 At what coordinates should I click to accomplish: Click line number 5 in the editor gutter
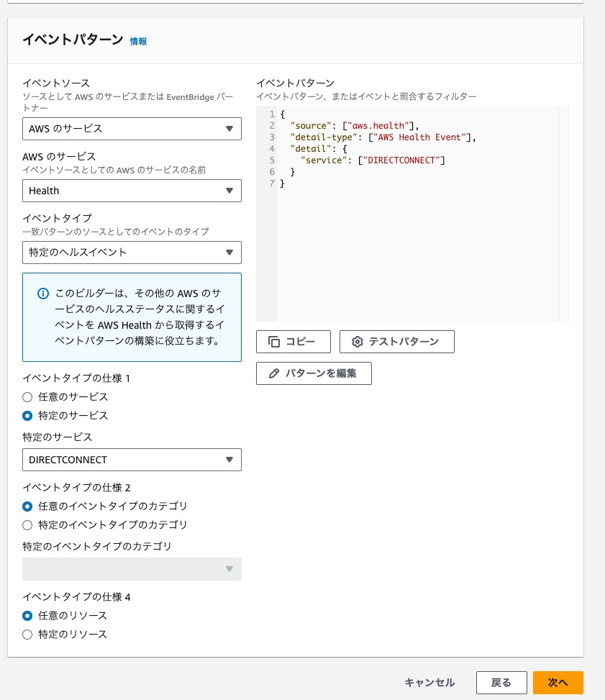coord(272,160)
